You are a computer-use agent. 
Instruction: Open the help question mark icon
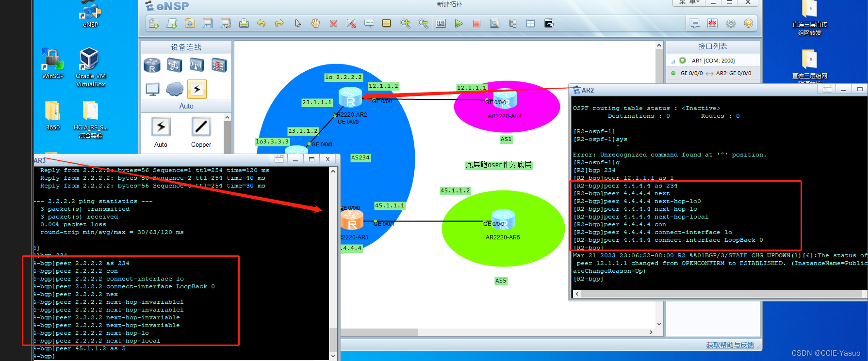click(749, 23)
